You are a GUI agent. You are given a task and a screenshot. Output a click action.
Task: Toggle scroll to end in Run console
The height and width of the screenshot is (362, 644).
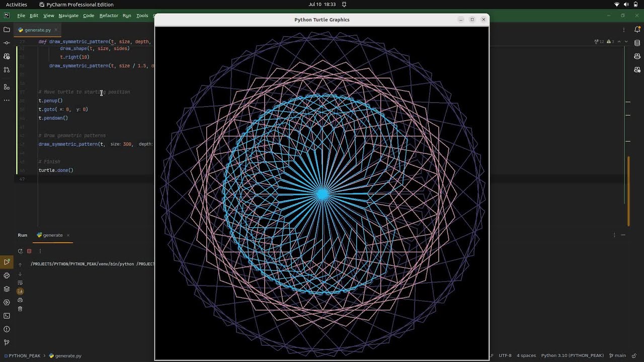(x=20, y=291)
